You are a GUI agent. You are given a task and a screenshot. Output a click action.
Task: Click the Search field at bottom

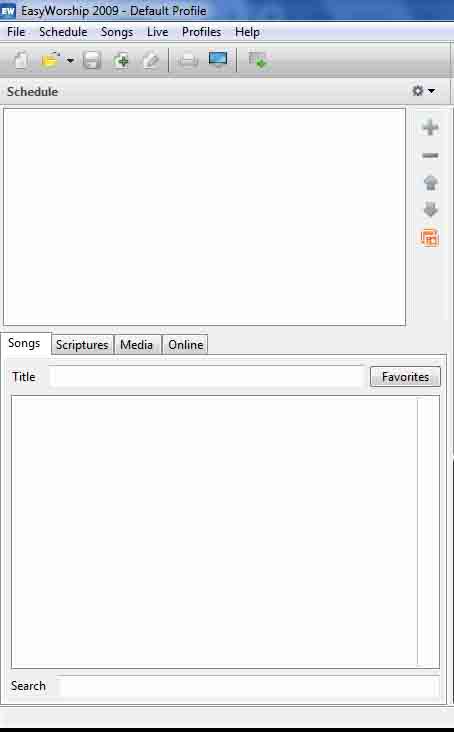248,686
